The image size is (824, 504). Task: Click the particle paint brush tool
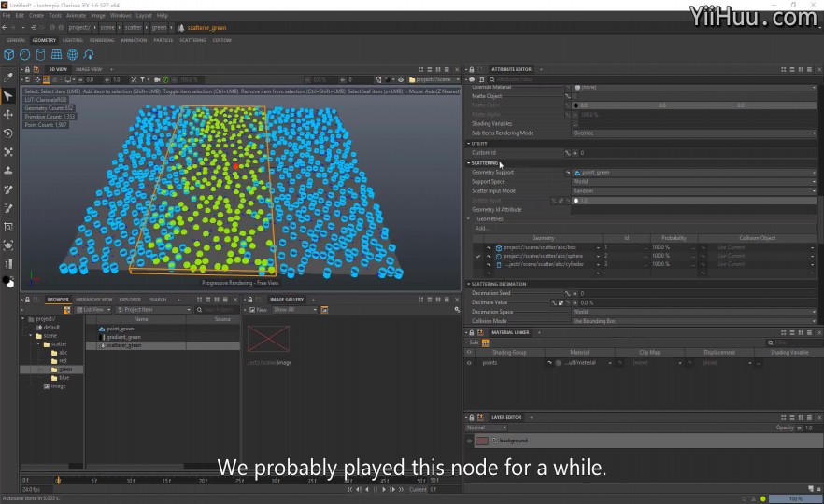pyautogui.click(x=7, y=189)
